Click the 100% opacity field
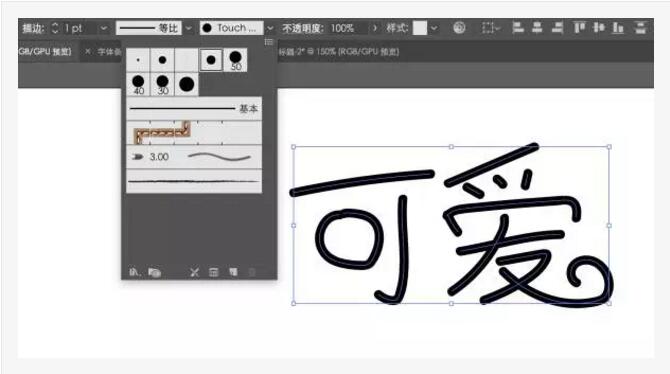This screenshot has width=670, height=374. click(x=347, y=28)
